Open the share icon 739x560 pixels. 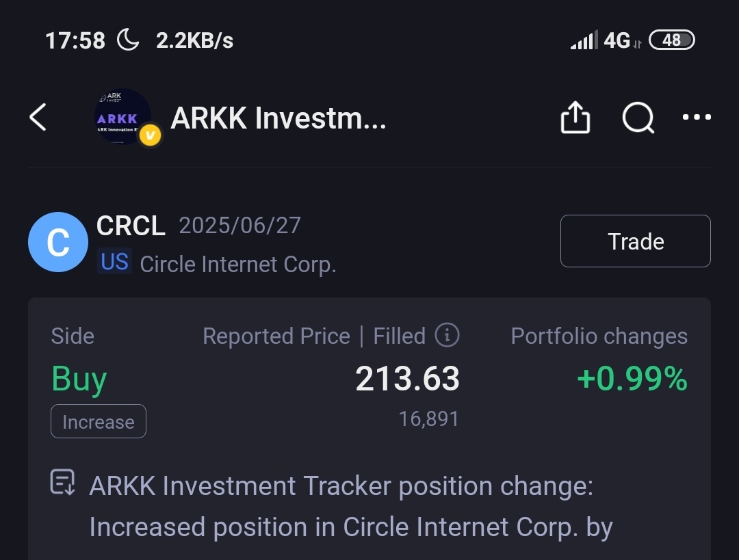(575, 118)
